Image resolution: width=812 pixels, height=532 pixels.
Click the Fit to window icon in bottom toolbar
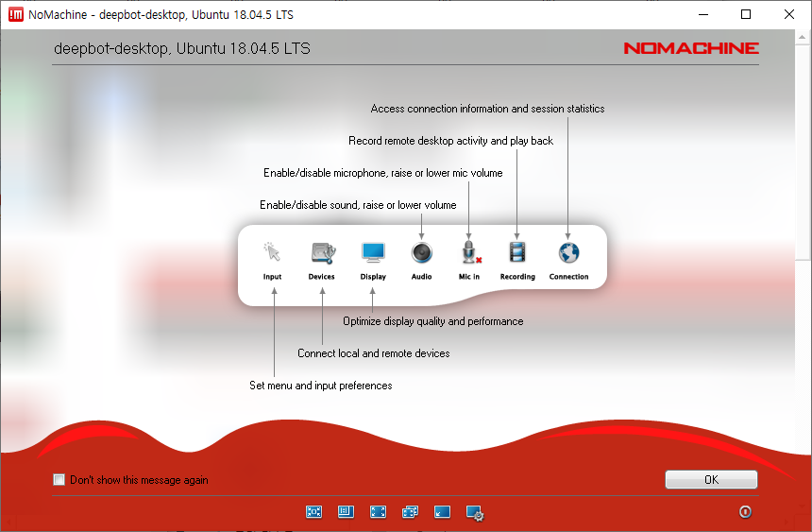tap(313, 512)
